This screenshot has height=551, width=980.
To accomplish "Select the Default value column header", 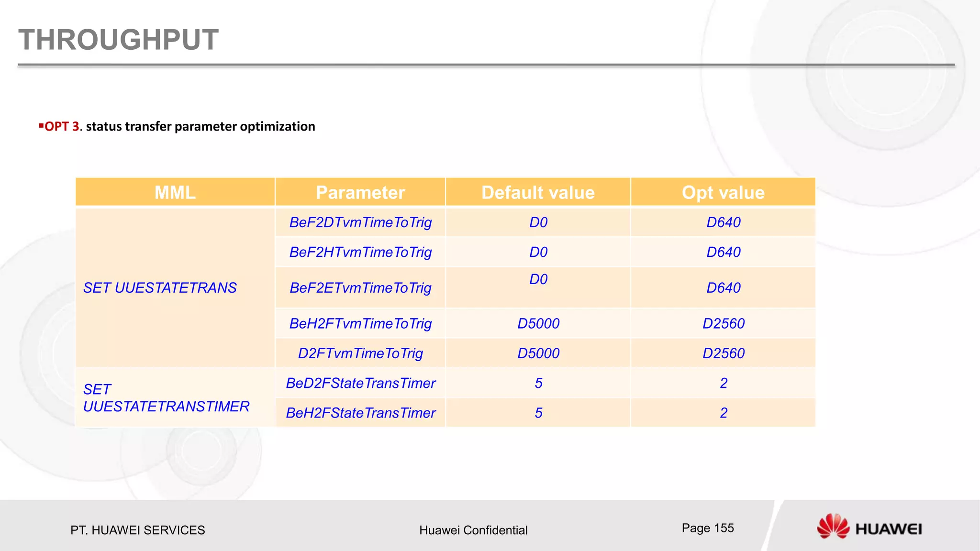I will [538, 192].
